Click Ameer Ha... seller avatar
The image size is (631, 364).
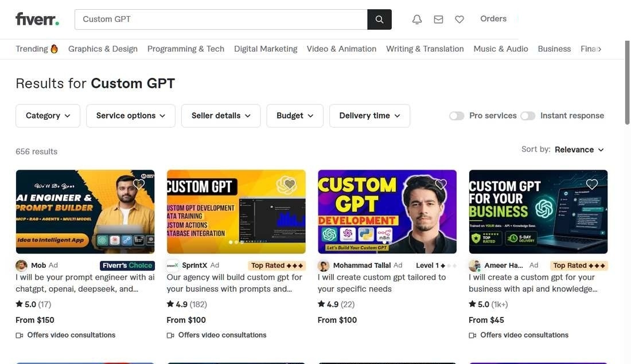coord(474,265)
